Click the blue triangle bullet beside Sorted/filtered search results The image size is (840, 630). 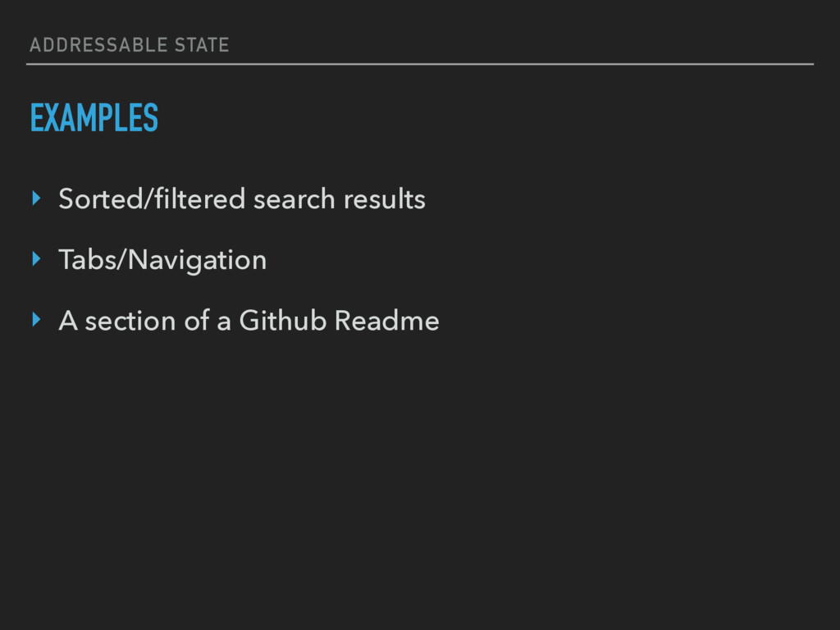tap(36, 199)
